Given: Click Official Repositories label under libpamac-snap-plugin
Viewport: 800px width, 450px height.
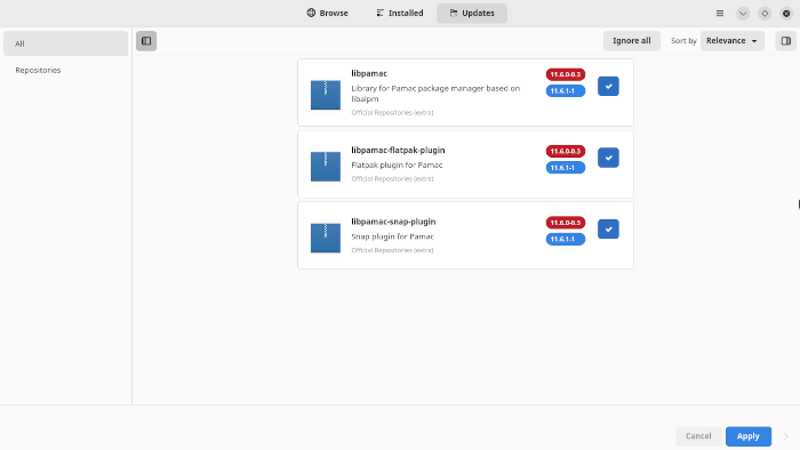Looking at the screenshot, I should [x=392, y=250].
